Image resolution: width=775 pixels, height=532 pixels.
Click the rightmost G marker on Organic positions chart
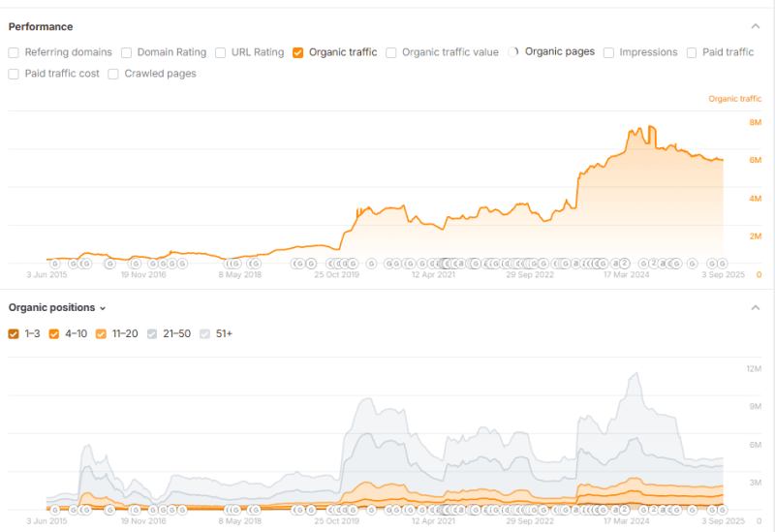point(723,509)
